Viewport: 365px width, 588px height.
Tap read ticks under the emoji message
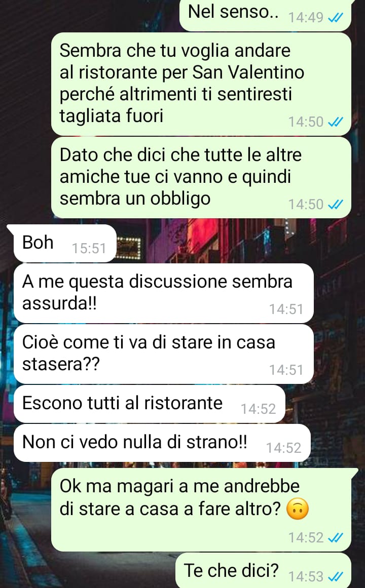(335, 538)
